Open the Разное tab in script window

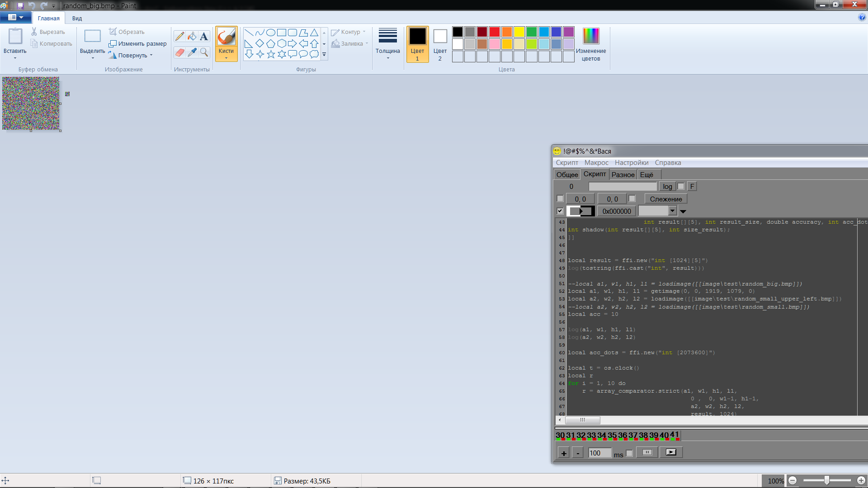pyautogui.click(x=623, y=175)
